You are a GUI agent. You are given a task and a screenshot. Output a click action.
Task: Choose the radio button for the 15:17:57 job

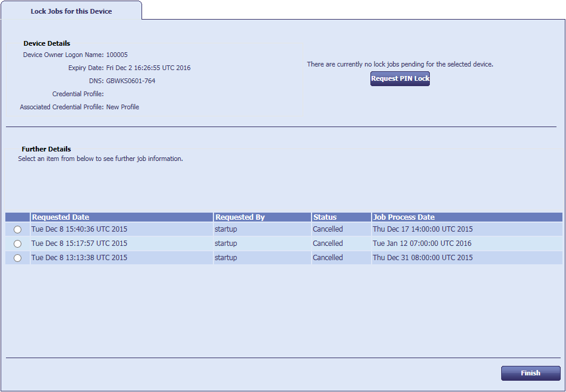[17, 244]
